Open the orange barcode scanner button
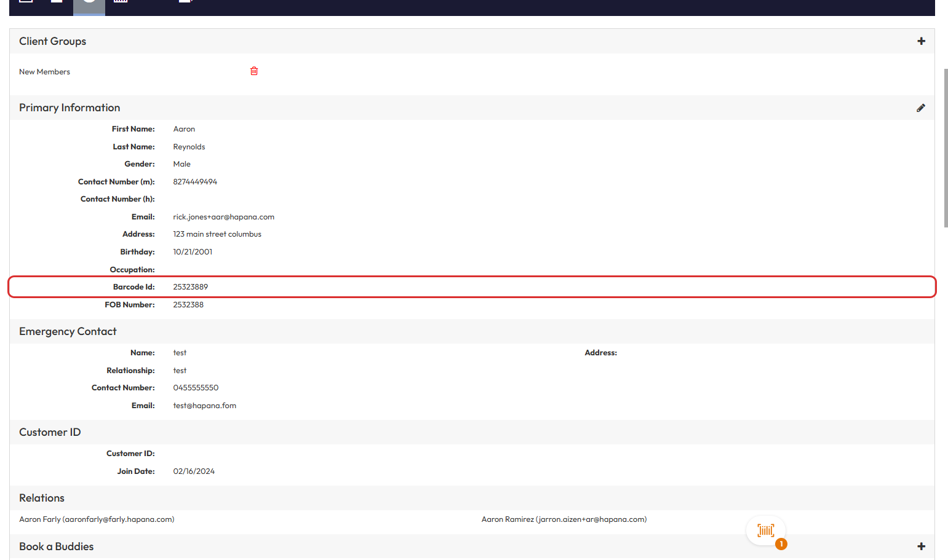Viewport: 948px width, 560px height. click(x=765, y=530)
